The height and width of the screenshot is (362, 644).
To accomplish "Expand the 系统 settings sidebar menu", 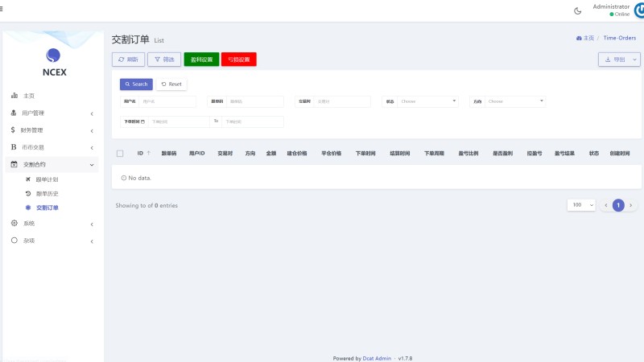I will point(52,224).
